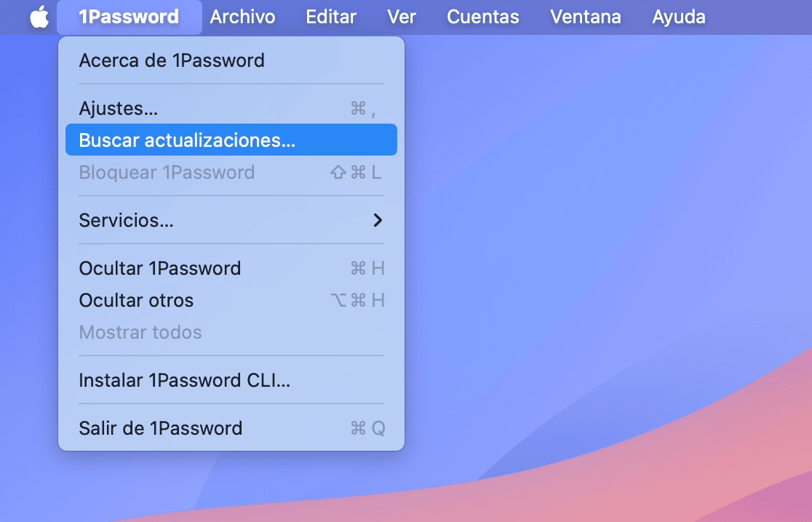
Task: Open the Apple menu icon
Action: tap(39, 17)
